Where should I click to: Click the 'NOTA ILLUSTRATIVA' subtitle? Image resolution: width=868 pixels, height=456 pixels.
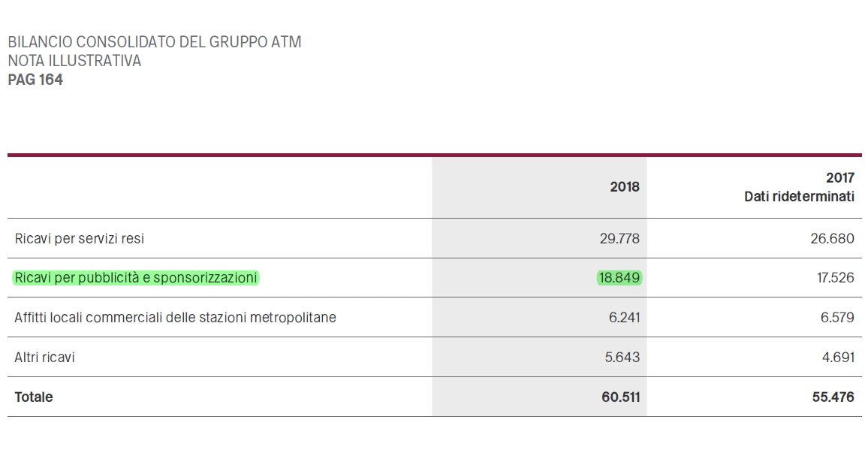pos(74,61)
